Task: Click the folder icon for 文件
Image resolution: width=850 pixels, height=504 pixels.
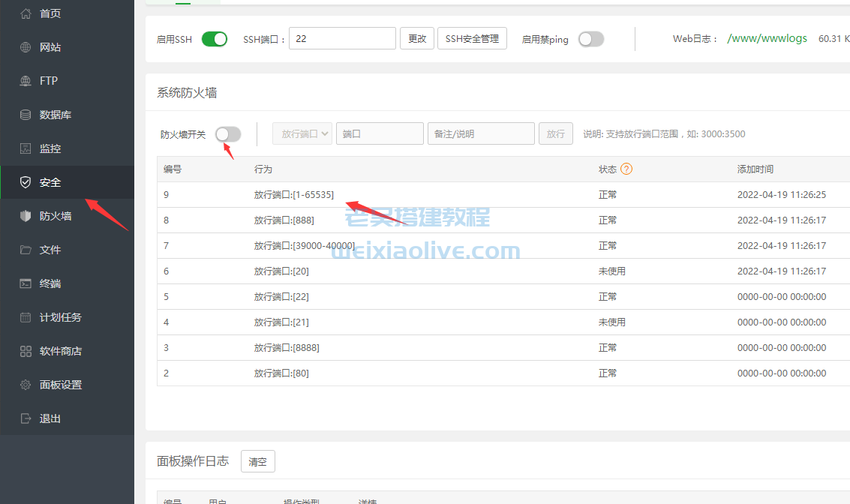Action: [26, 250]
